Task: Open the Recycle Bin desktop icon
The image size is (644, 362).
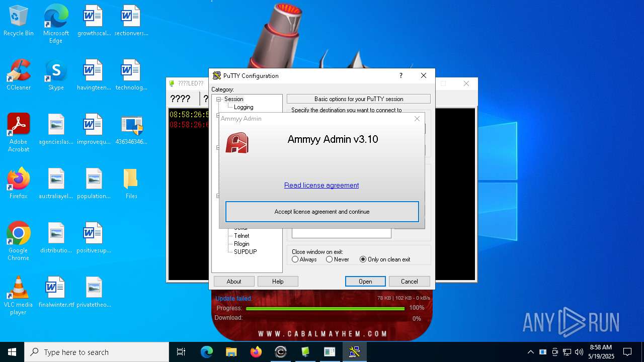Action: click(19, 21)
